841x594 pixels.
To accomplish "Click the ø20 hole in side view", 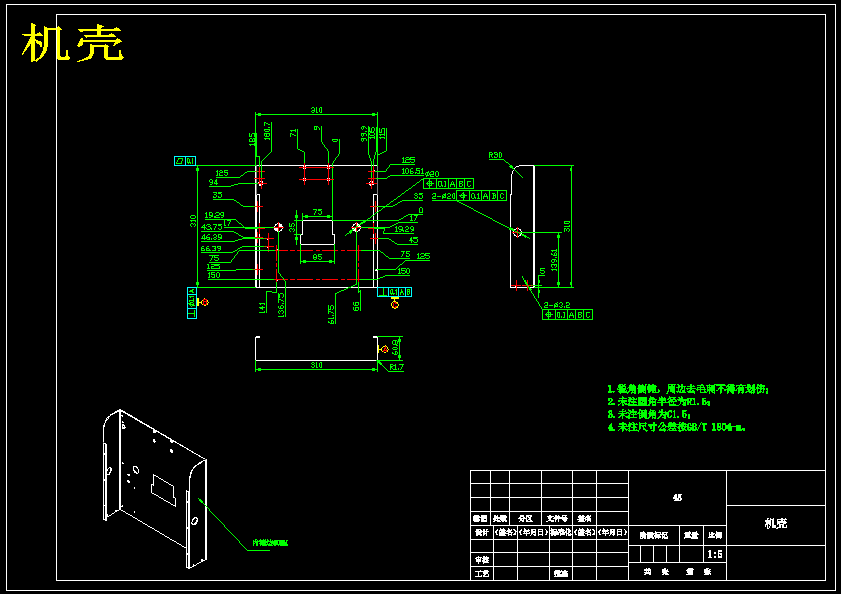I will click(x=517, y=232).
